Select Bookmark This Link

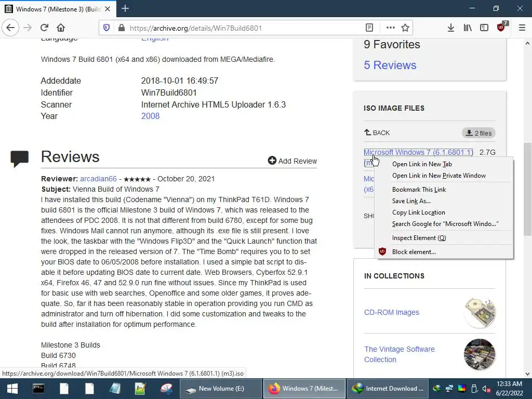pos(419,190)
